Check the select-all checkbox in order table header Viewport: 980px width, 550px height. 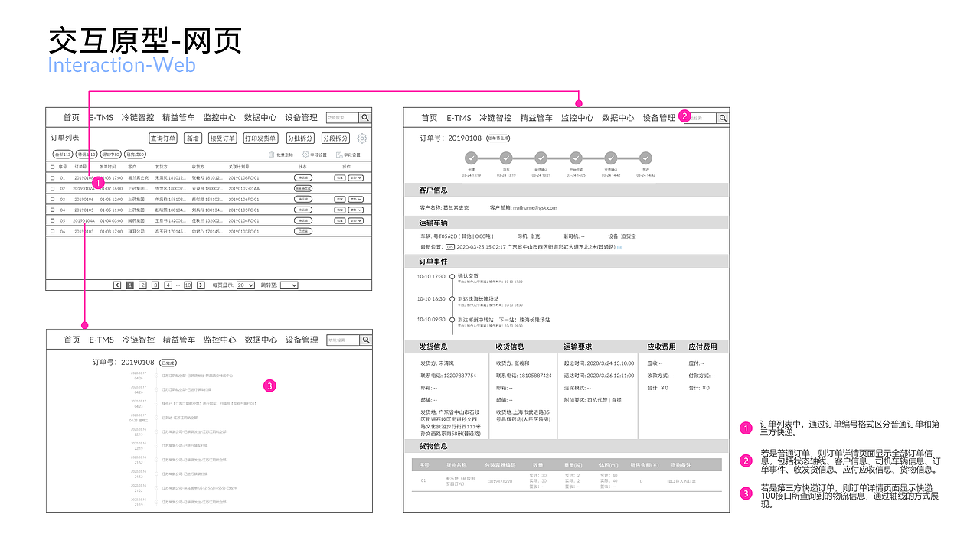click(x=52, y=165)
